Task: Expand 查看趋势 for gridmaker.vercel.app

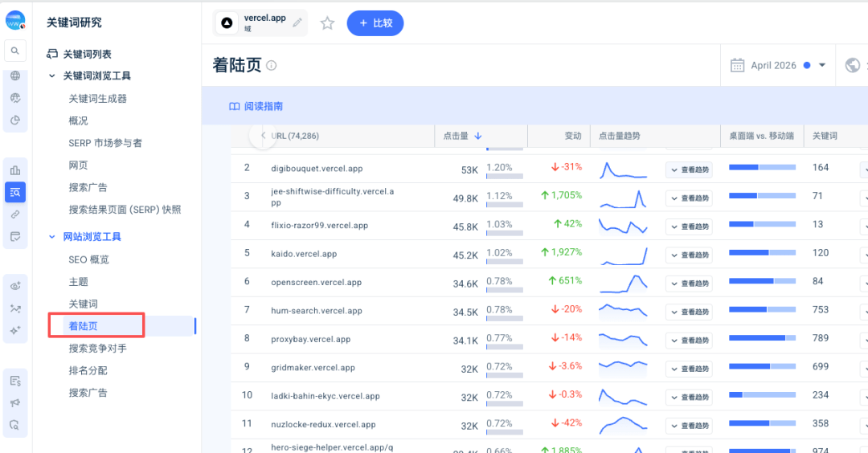Action: coord(689,369)
